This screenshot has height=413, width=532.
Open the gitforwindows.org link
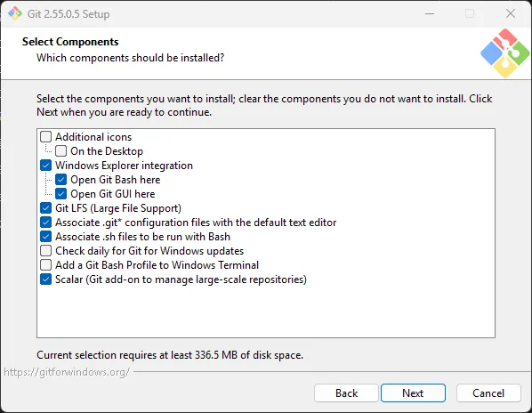click(x=67, y=372)
